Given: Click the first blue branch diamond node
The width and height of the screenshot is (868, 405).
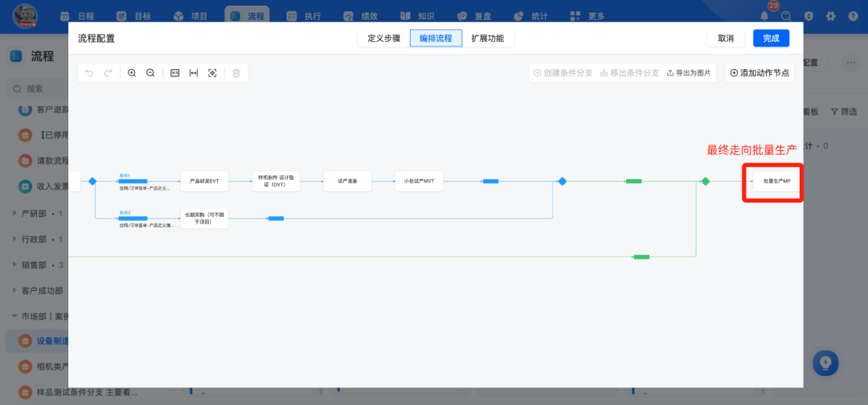Looking at the screenshot, I should pyautogui.click(x=92, y=181).
